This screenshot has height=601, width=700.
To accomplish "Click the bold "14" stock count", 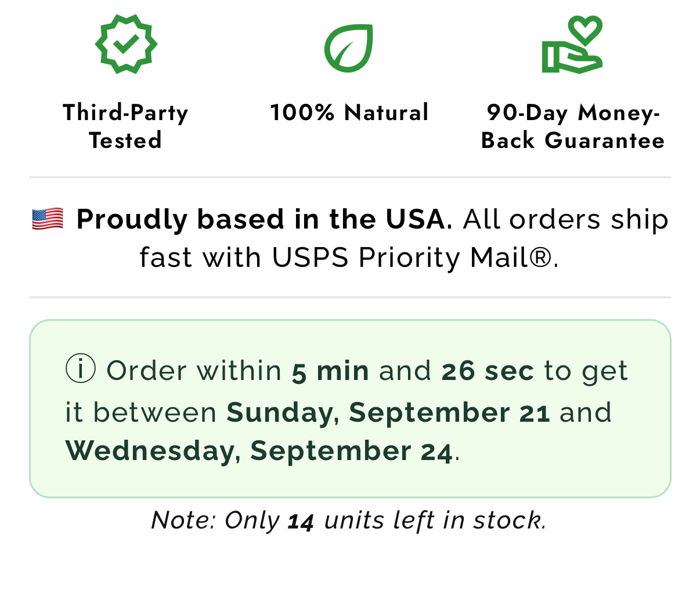I will tap(301, 521).
